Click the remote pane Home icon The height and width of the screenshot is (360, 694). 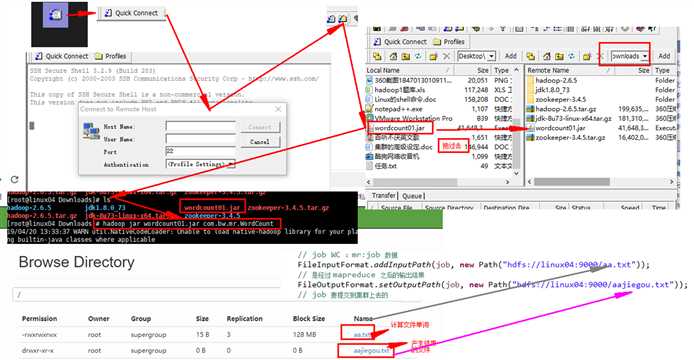(547, 56)
